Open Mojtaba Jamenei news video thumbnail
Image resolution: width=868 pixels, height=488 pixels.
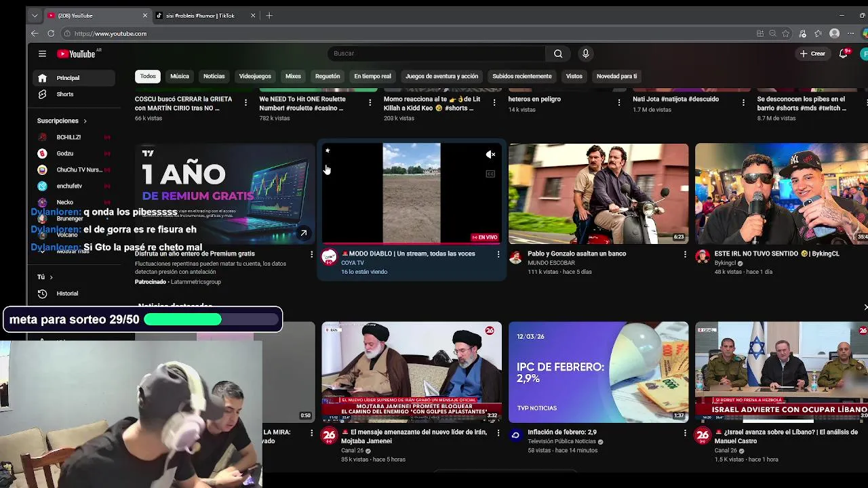412,371
